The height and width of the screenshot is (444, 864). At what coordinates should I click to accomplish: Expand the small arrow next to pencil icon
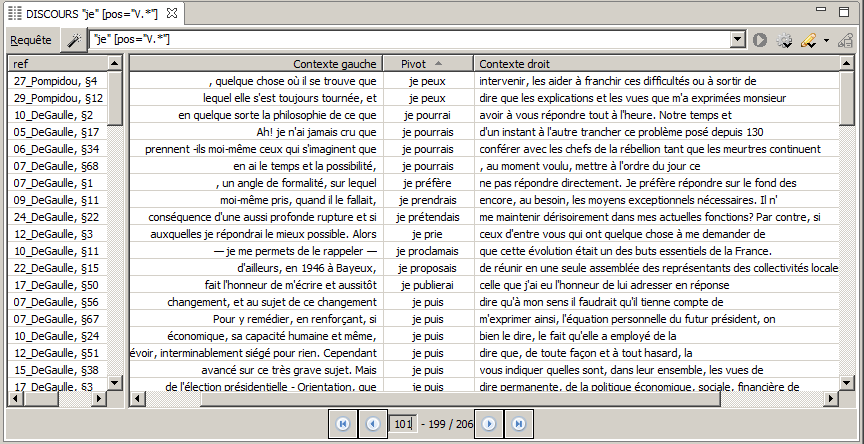tap(826, 40)
